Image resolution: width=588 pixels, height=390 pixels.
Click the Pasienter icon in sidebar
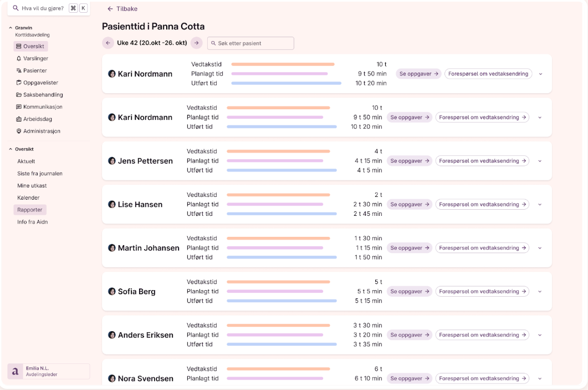[x=19, y=70]
